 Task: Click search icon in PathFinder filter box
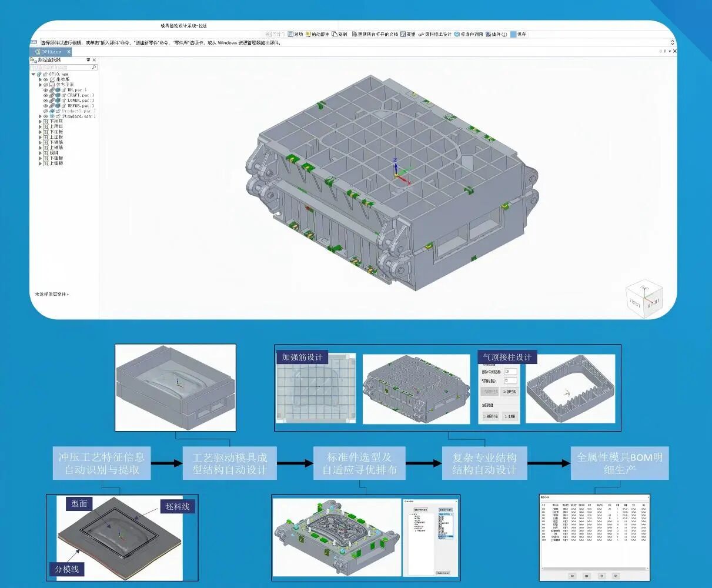[94, 68]
